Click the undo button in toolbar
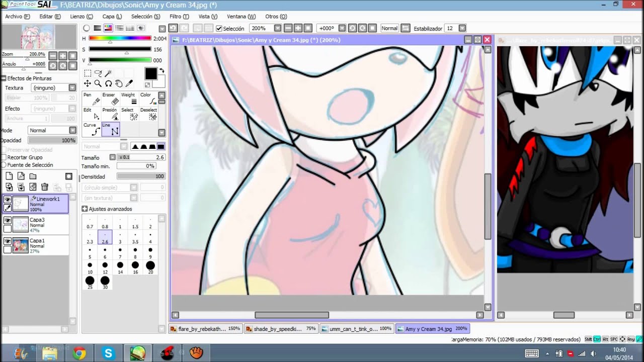Image resolution: width=644 pixels, height=362 pixels. pos(173,28)
